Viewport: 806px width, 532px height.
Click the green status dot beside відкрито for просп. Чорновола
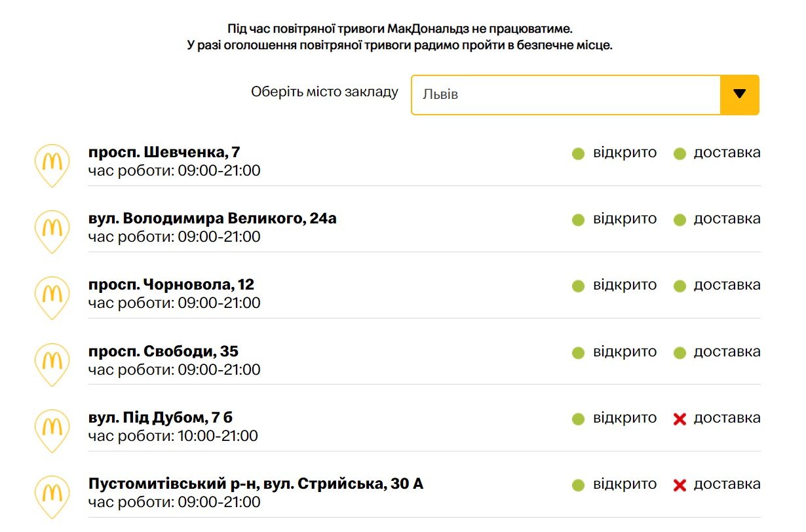click(x=579, y=286)
